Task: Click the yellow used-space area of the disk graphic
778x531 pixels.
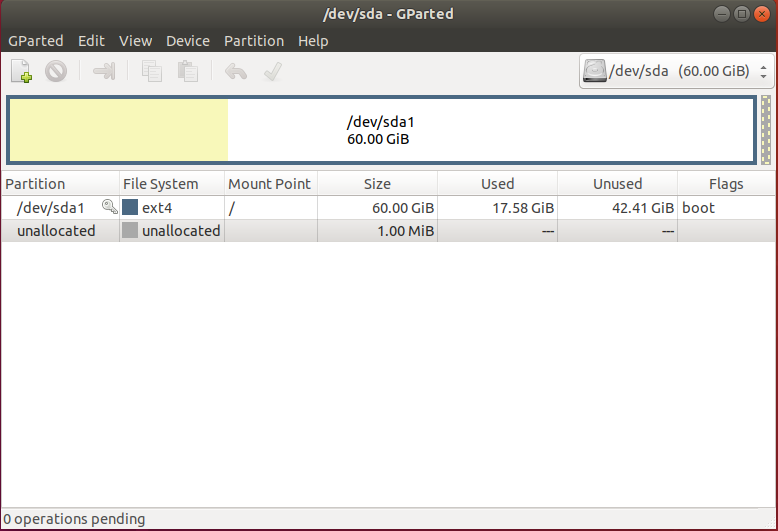Action: 119,130
